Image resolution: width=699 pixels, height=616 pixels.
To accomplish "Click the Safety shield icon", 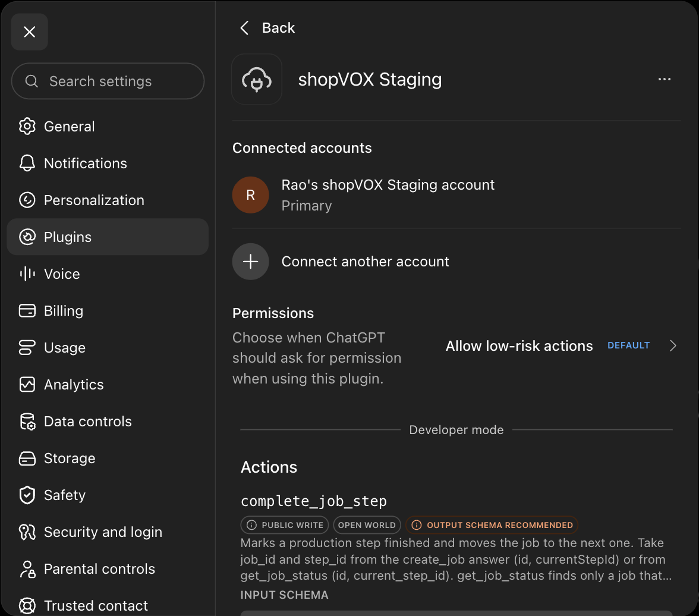I will pyautogui.click(x=27, y=495).
